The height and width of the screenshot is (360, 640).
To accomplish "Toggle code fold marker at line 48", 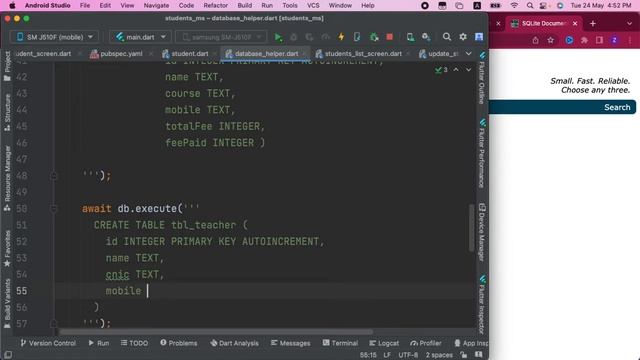I will (x=53, y=176).
